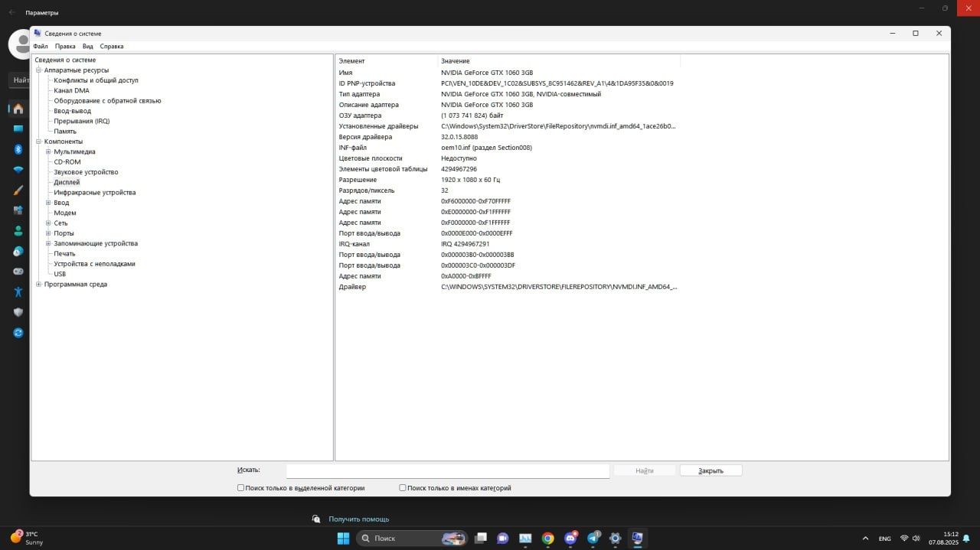
Task: Open Apps icon in Settings sidebar
Action: click(18, 210)
